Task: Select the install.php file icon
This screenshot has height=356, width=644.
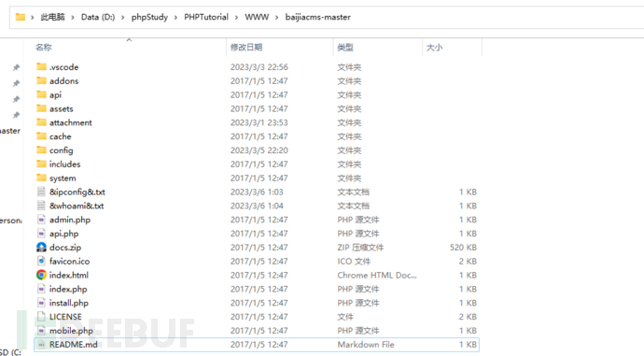Action: pyautogui.click(x=41, y=303)
